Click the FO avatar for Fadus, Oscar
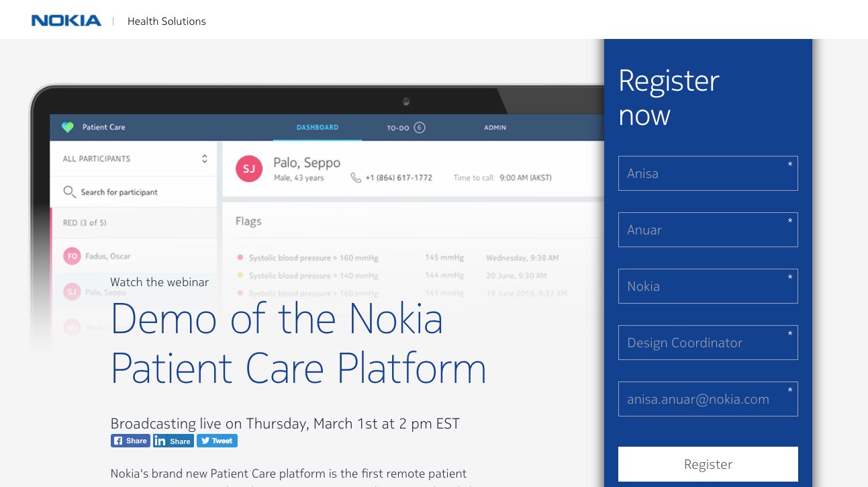Image resolution: width=868 pixels, height=487 pixels. pyautogui.click(x=72, y=256)
